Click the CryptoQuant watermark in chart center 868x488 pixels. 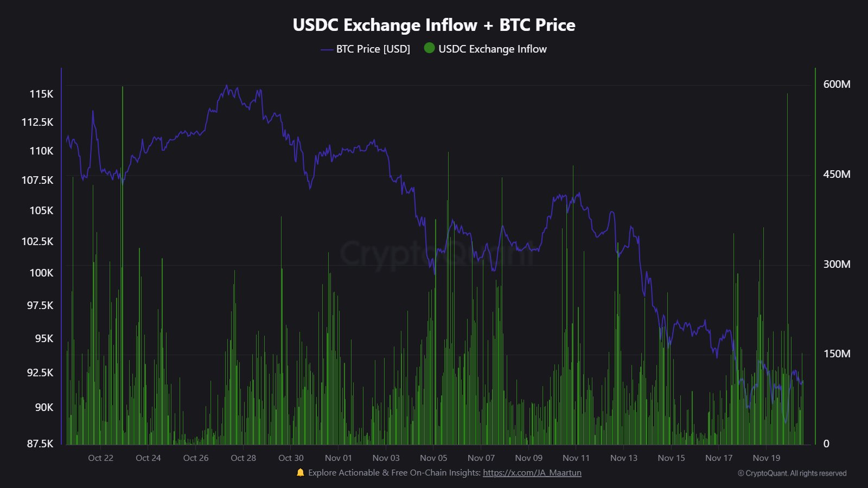[x=437, y=253]
